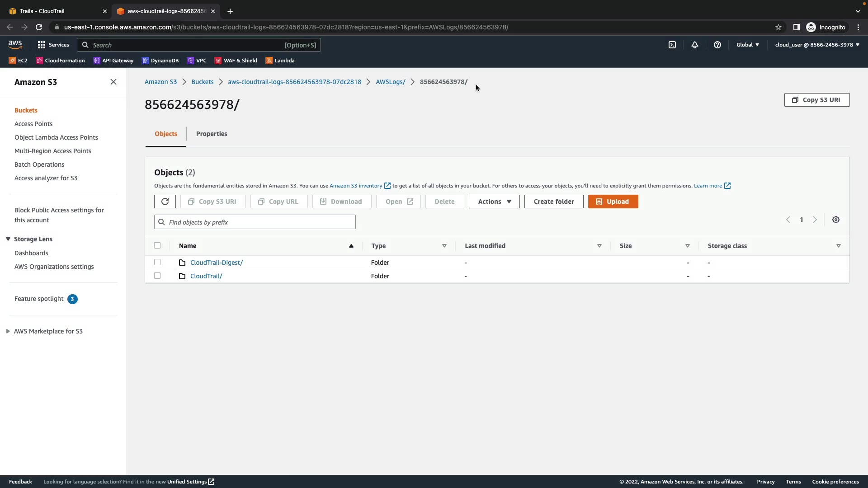Open AWS CloudShell icon in top bar
The height and width of the screenshot is (488, 868).
tap(672, 45)
